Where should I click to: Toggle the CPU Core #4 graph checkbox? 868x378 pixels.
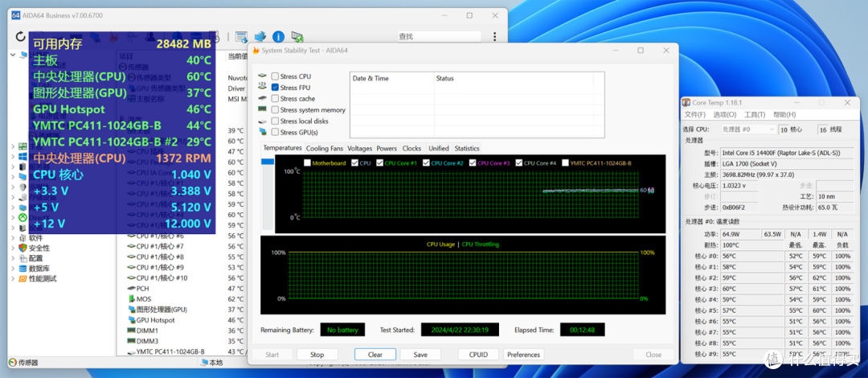point(518,163)
